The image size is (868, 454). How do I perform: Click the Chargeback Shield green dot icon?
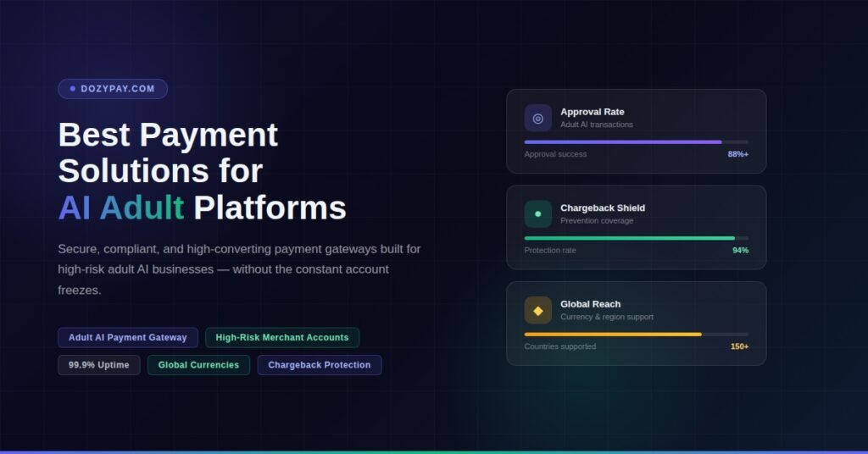[x=537, y=214]
